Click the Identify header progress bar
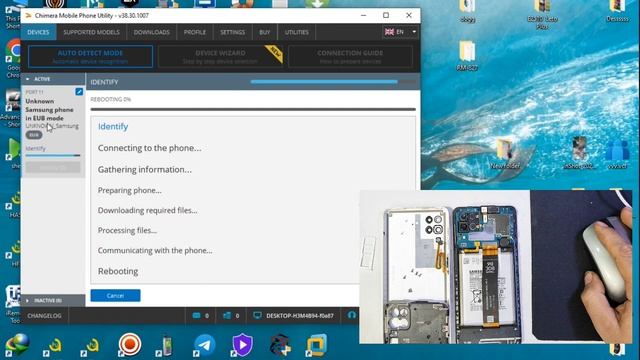The image size is (640, 360). [333, 82]
